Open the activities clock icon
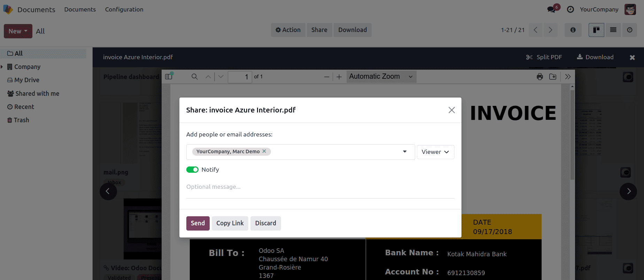The image size is (644, 280). pyautogui.click(x=570, y=9)
